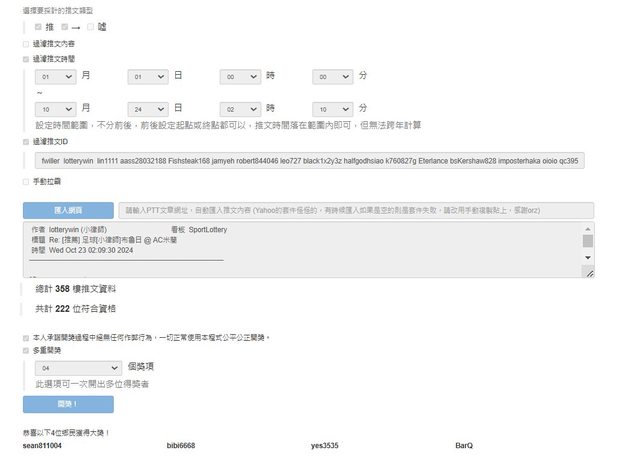The width and height of the screenshot is (640, 456).
Task: Enable the 過濾推文內容 filter checkbox
Action: pos(26,44)
